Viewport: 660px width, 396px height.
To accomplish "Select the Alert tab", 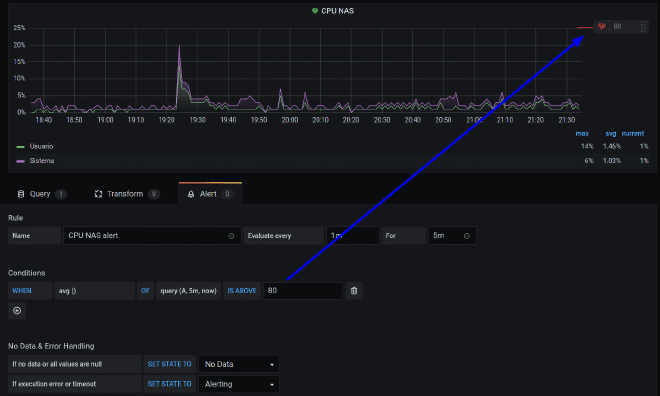I will (210, 194).
